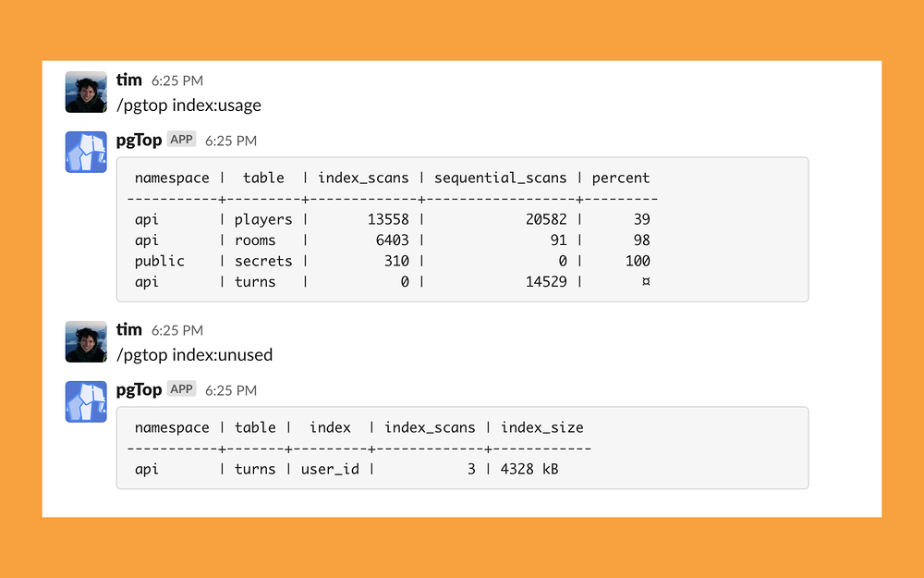Click the /pgtop index:unused command text

194,355
